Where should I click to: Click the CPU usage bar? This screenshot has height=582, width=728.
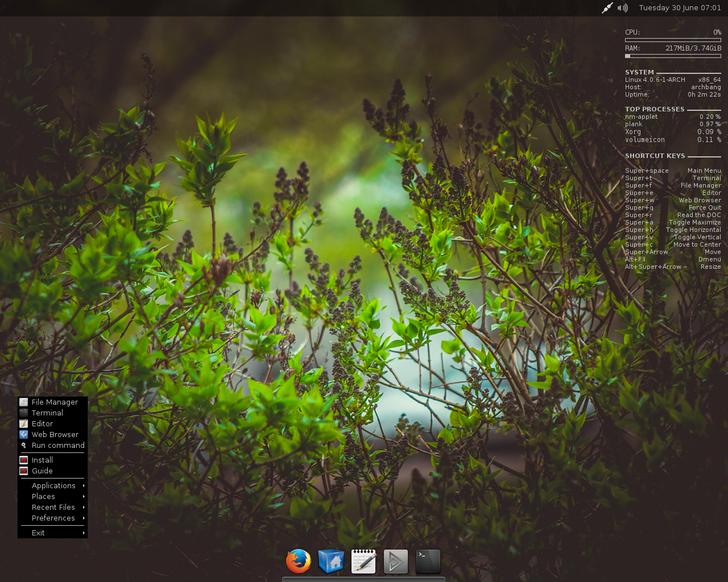click(673, 40)
